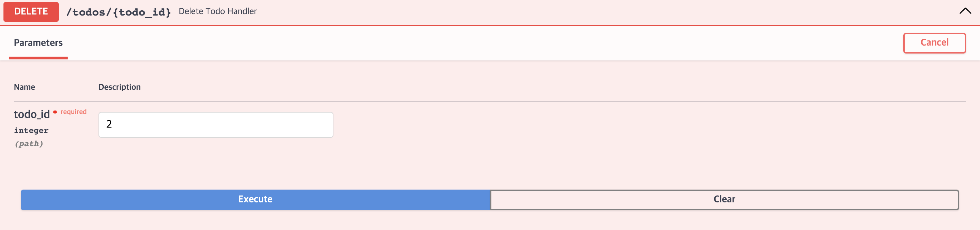Cancel the try-it-out mode

point(934,42)
